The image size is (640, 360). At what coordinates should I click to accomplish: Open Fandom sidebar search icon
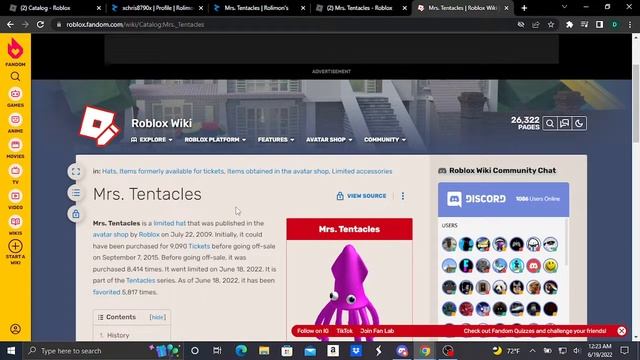click(x=15, y=76)
